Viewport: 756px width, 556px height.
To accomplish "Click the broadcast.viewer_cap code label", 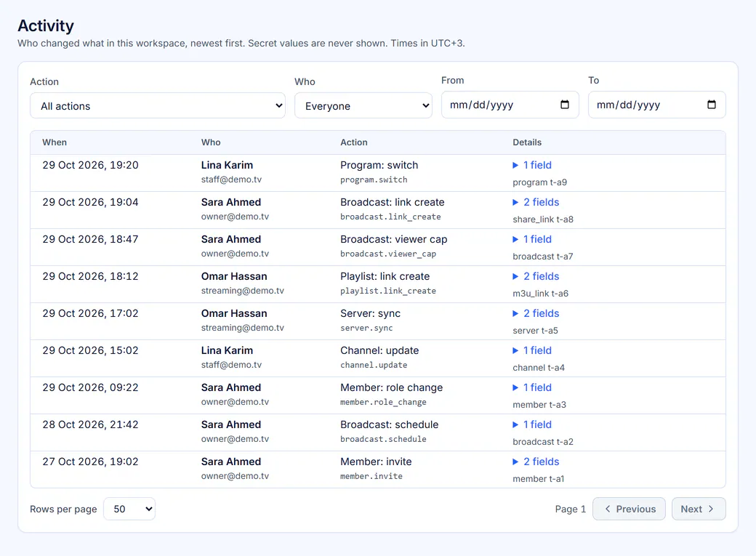I will click(x=388, y=254).
